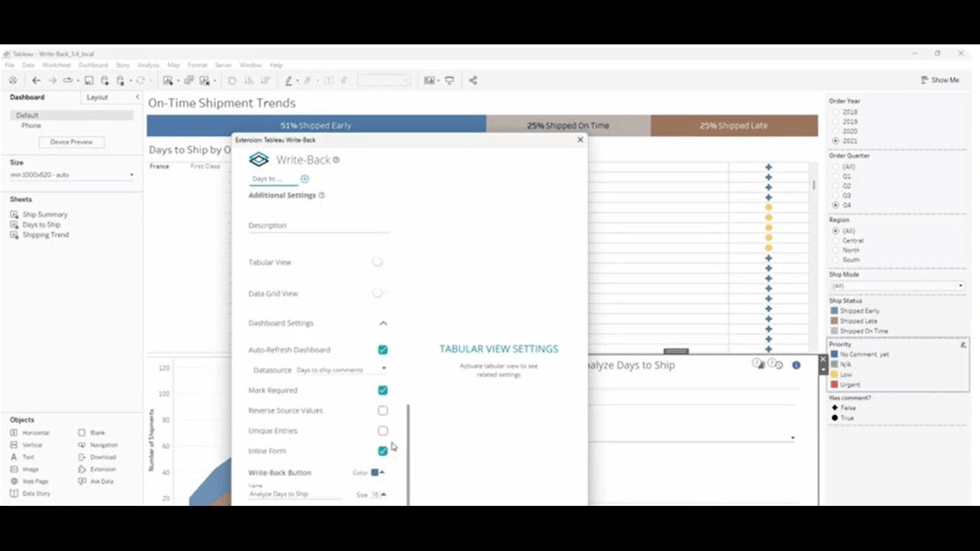Open the toolbar fit-size dropdown box

[x=384, y=80]
